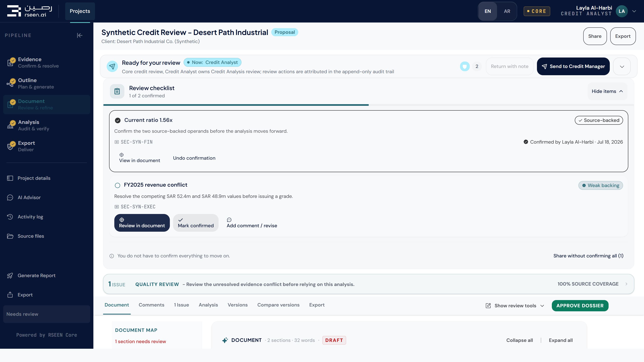Switch language to AR
The width and height of the screenshot is (644, 362).
[x=507, y=11]
